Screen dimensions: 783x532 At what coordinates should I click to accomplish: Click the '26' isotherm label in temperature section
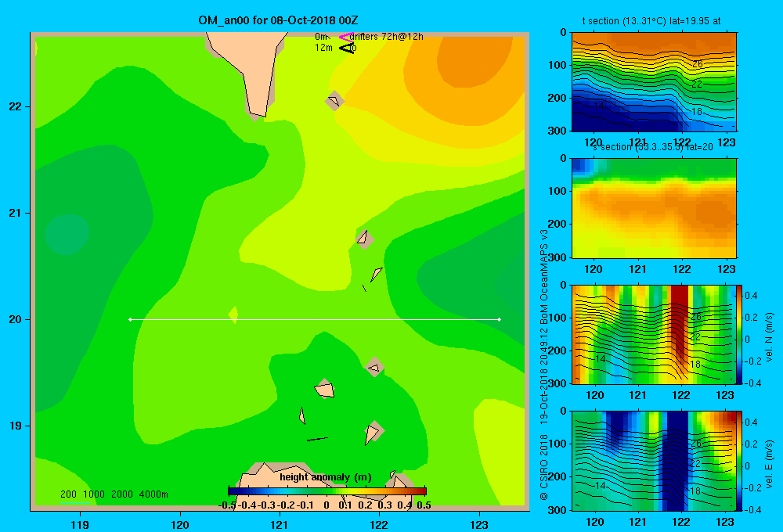(x=698, y=64)
